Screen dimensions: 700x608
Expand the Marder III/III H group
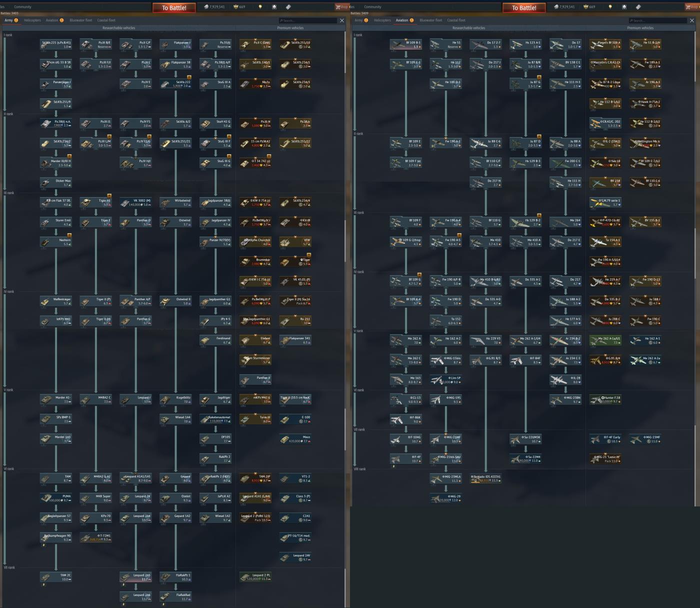(55, 163)
